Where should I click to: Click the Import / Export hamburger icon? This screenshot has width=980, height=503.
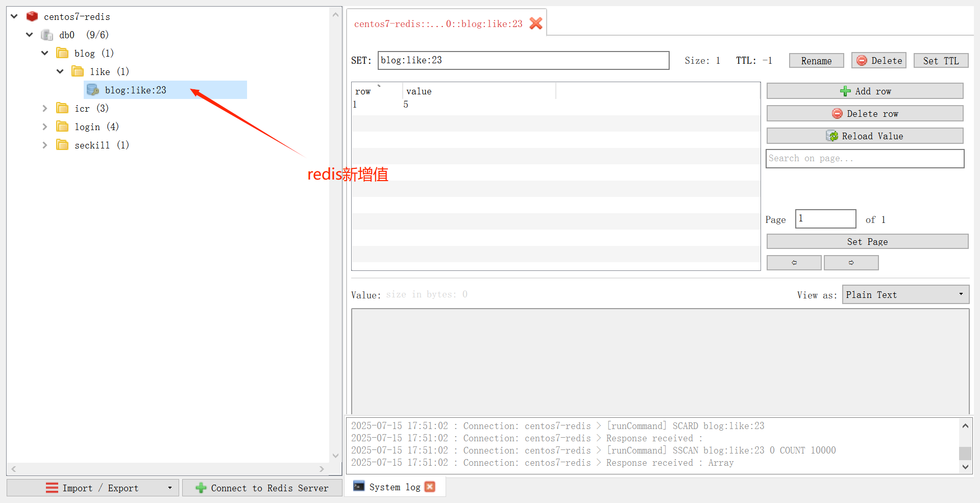pos(52,488)
